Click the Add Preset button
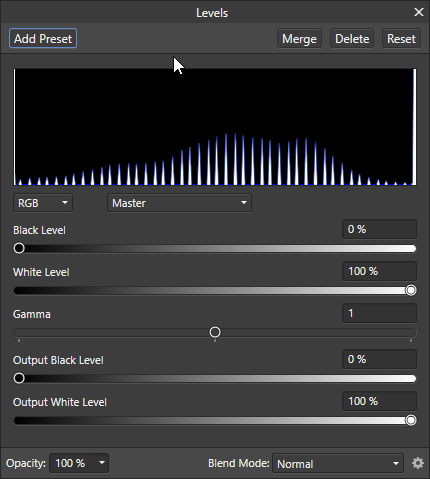Screen dimensions: 430x479 click(x=43, y=38)
